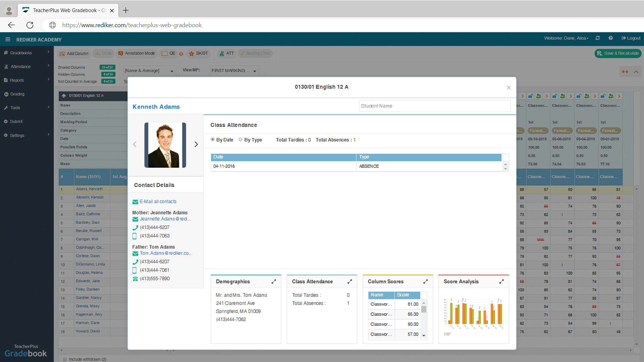Screen dimensions: 644x362
Task: Click Save & Recalculate button
Action: (x=618, y=53)
